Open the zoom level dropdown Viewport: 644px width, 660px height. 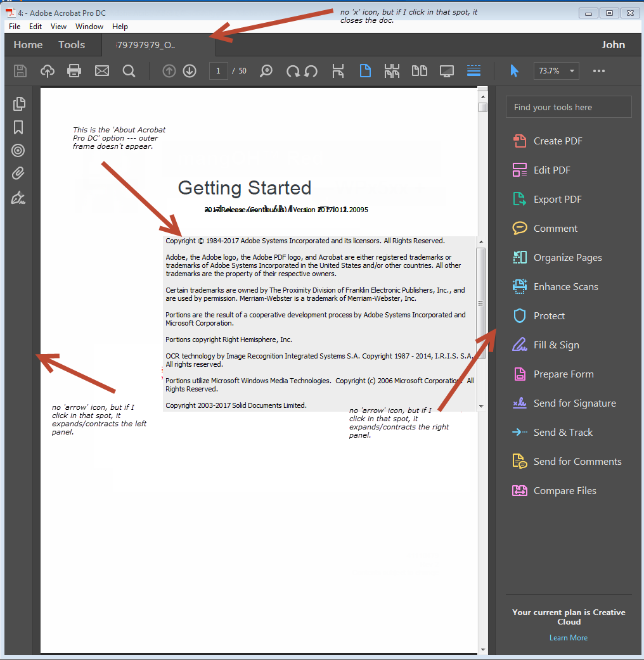point(572,71)
